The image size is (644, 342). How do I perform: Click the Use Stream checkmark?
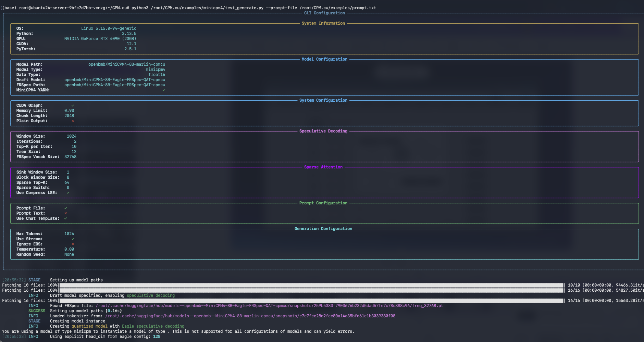coord(73,239)
